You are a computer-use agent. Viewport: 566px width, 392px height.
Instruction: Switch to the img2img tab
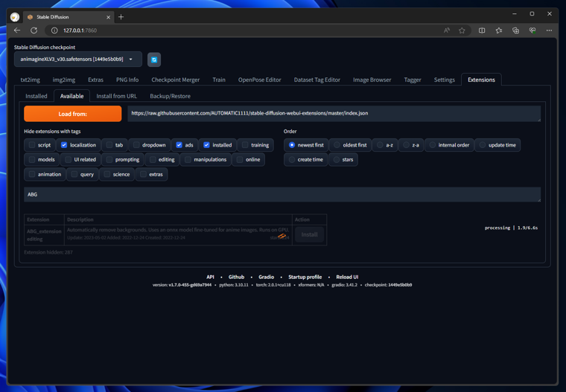pyautogui.click(x=64, y=80)
